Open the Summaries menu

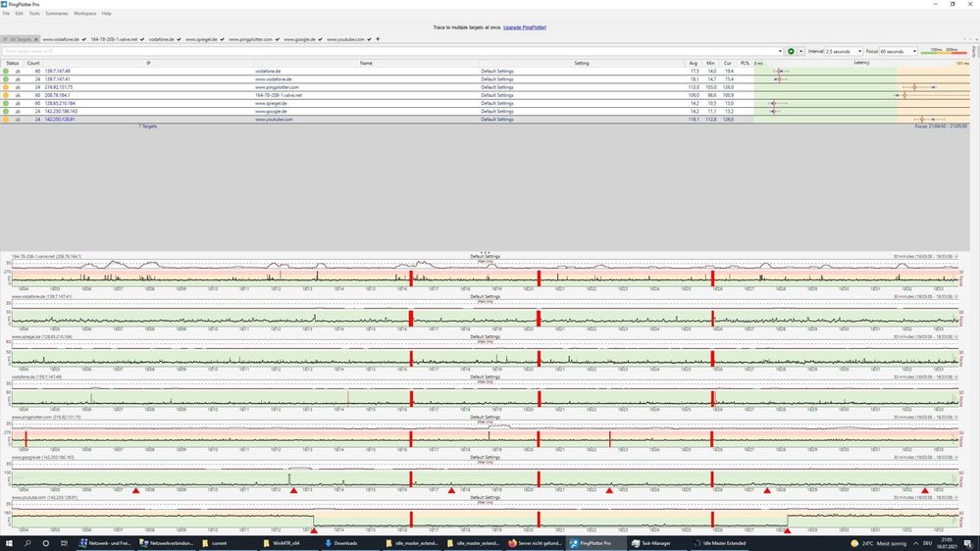[x=56, y=13]
